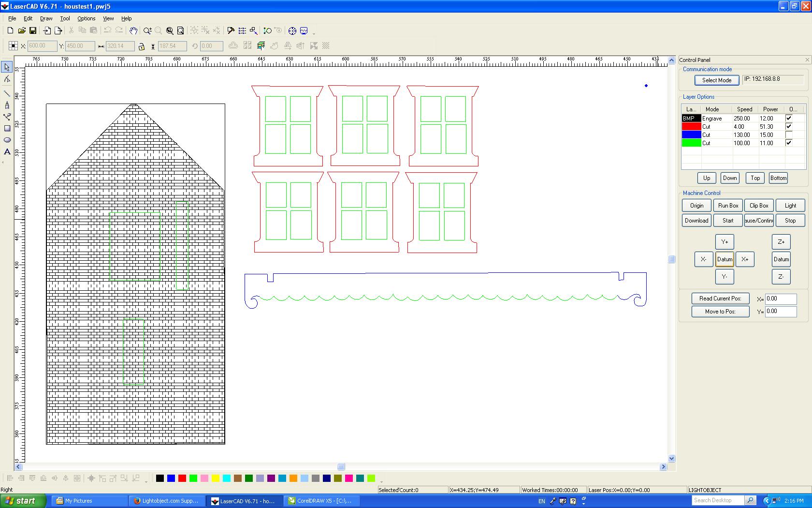Click the Zoom In magnifier icon
Image resolution: width=812 pixels, height=508 pixels.
pyautogui.click(x=147, y=30)
